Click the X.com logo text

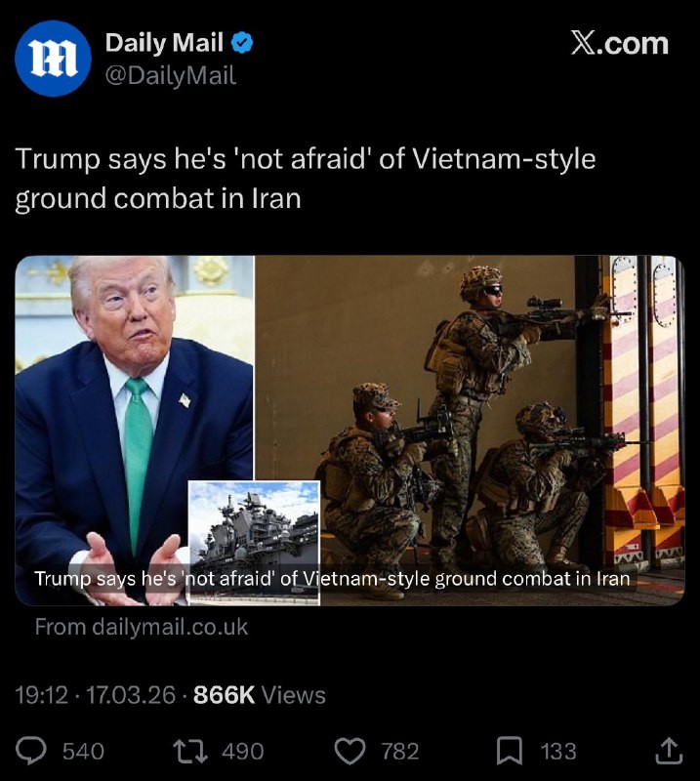[x=619, y=43]
